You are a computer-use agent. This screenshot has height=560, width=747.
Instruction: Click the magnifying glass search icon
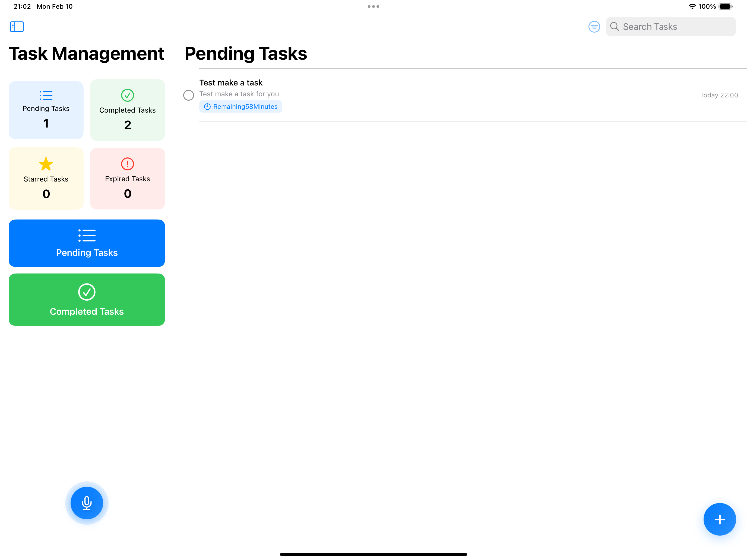[x=615, y=27]
